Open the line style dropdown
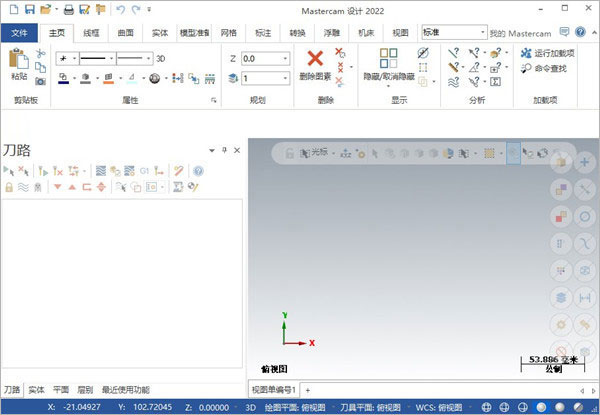 click(x=111, y=59)
